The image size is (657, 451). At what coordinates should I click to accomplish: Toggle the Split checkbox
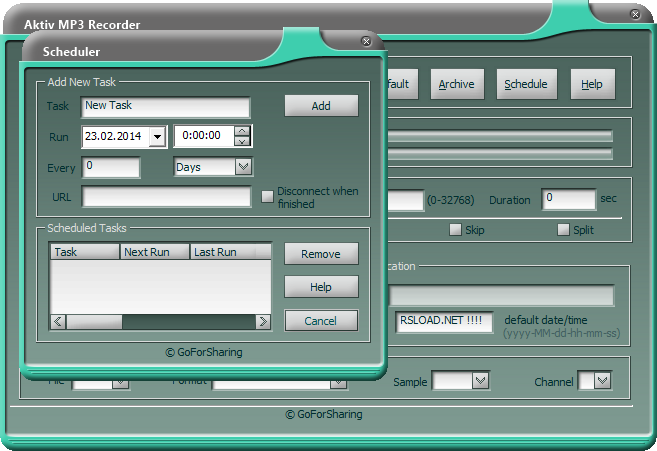click(x=563, y=230)
